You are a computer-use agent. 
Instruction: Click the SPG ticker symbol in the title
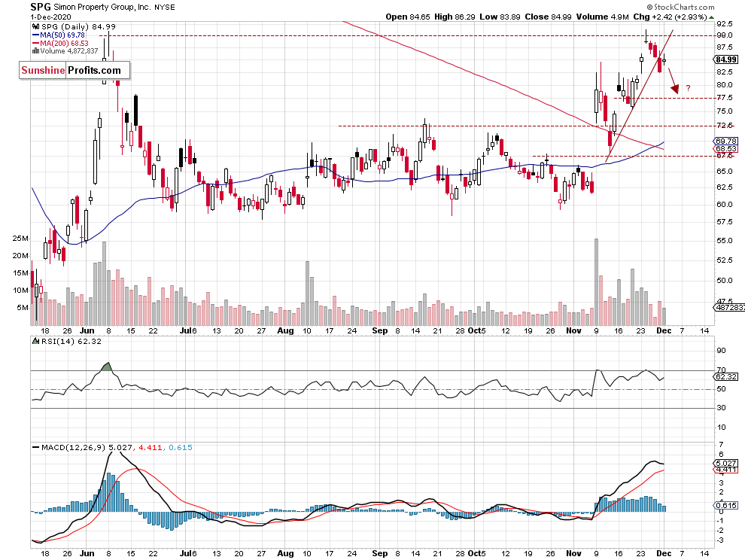[x=40, y=7]
